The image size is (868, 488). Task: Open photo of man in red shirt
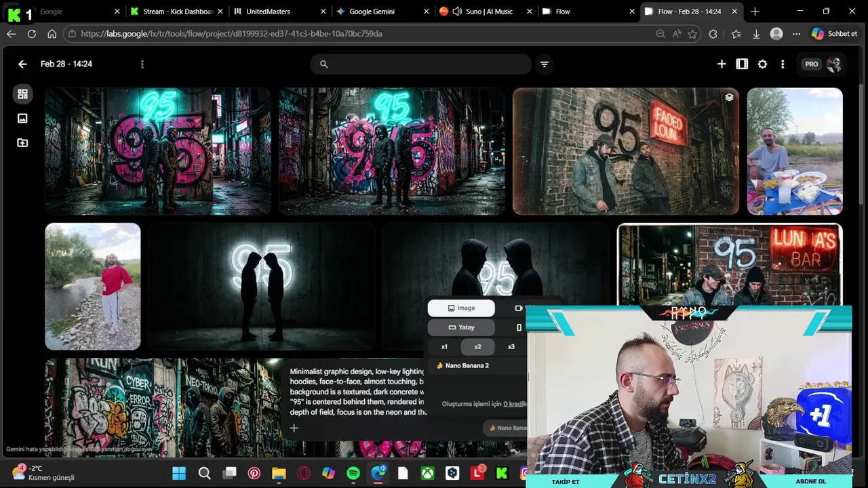(x=92, y=286)
